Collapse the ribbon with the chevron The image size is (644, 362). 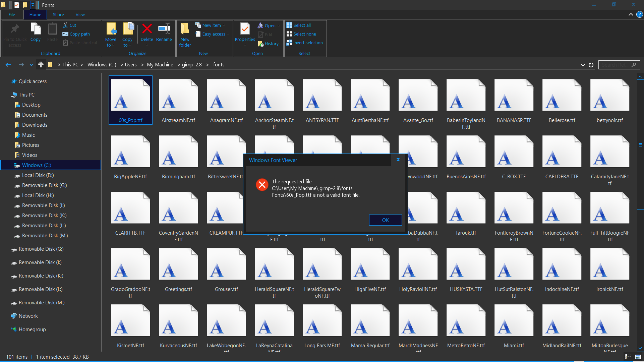(x=631, y=14)
